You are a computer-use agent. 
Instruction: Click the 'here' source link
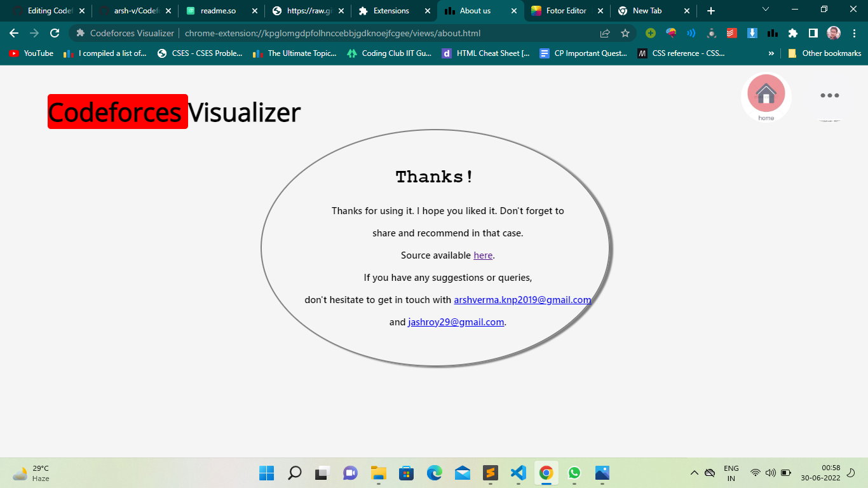(x=482, y=255)
